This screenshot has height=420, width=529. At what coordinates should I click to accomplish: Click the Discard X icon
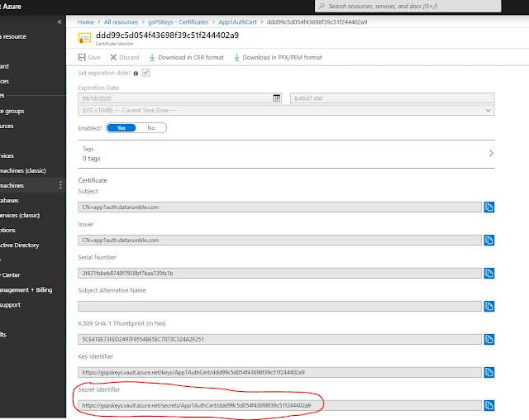(113, 57)
